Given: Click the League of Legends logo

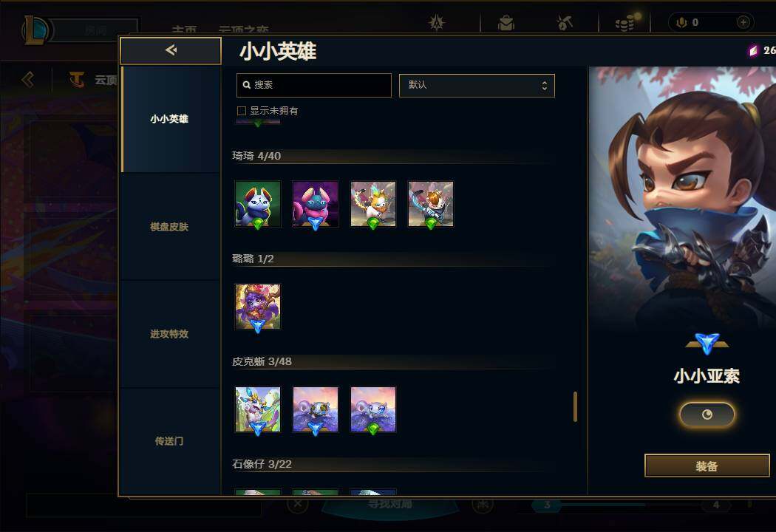Looking at the screenshot, I should coord(35,30).
